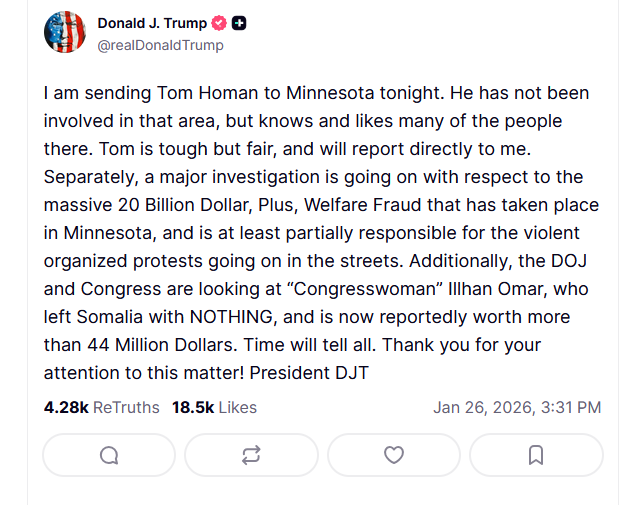This screenshot has height=505, width=633.
Task: Open the profile avatar picture
Action: (64, 32)
